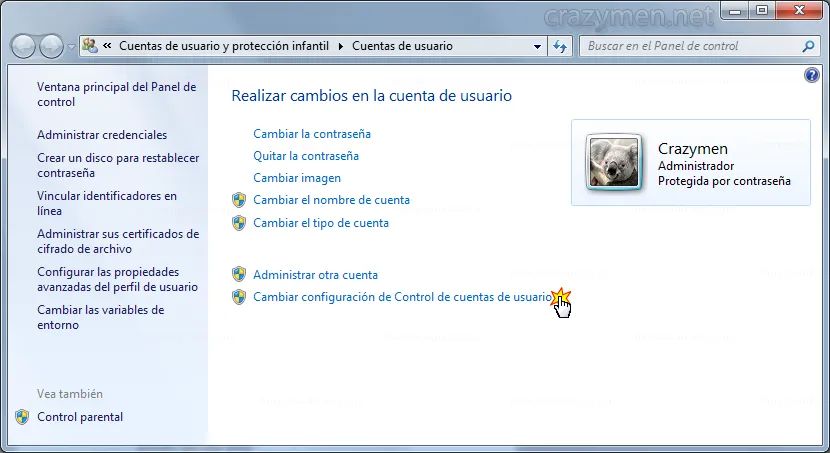Click the user accounts icon in address bar
The width and height of the screenshot is (830, 453).
click(90, 46)
